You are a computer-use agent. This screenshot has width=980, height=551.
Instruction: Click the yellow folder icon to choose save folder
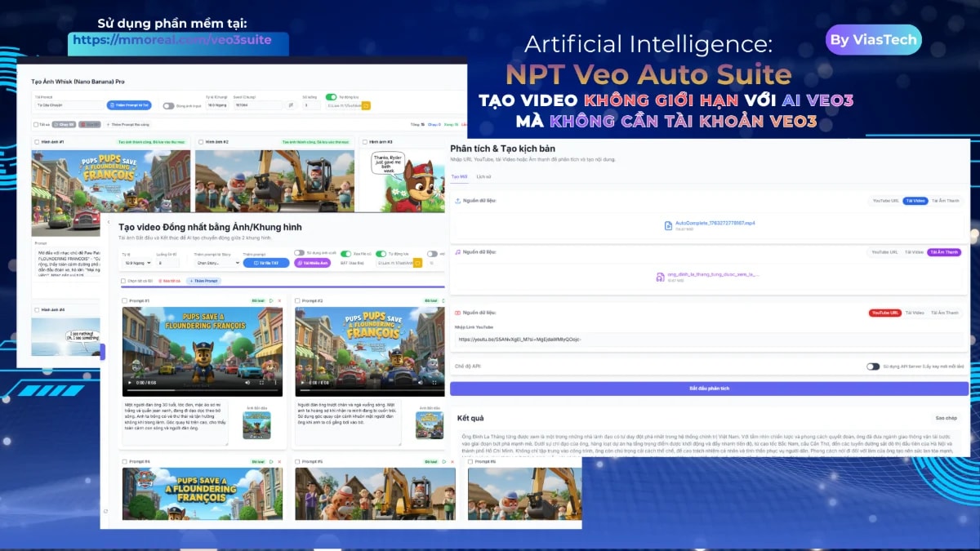pyautogui.click(x=366, y=107)
